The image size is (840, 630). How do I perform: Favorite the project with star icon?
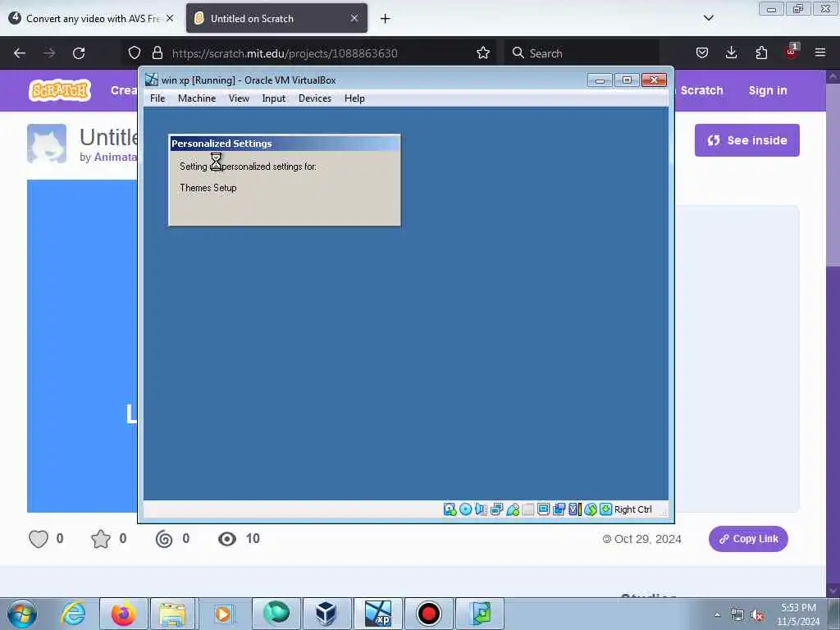pyautogui.click(x=101, y=539)
